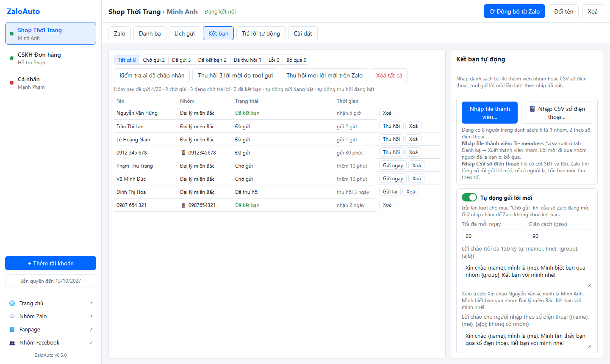Click Gửi lại for Đinh Thị Hoa
The height and width of the screenshot is (364, 610).
[390, 192]
